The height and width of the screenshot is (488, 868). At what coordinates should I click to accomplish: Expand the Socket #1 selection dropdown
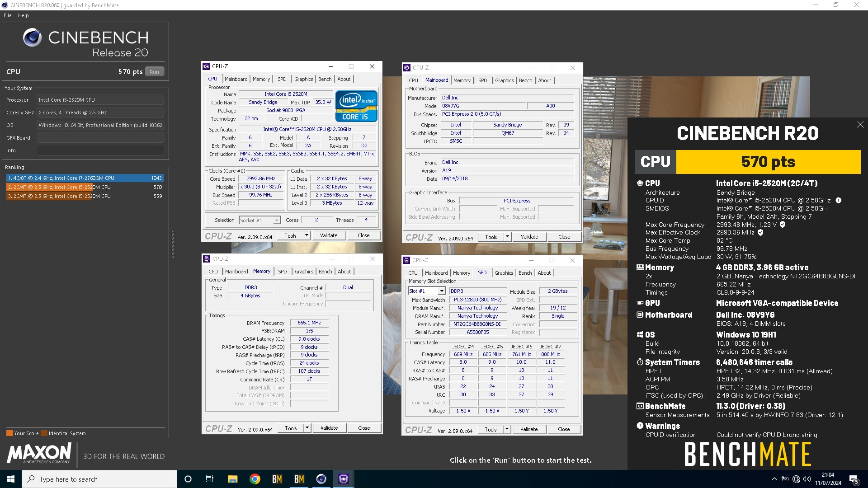click(x=276, y=221)
